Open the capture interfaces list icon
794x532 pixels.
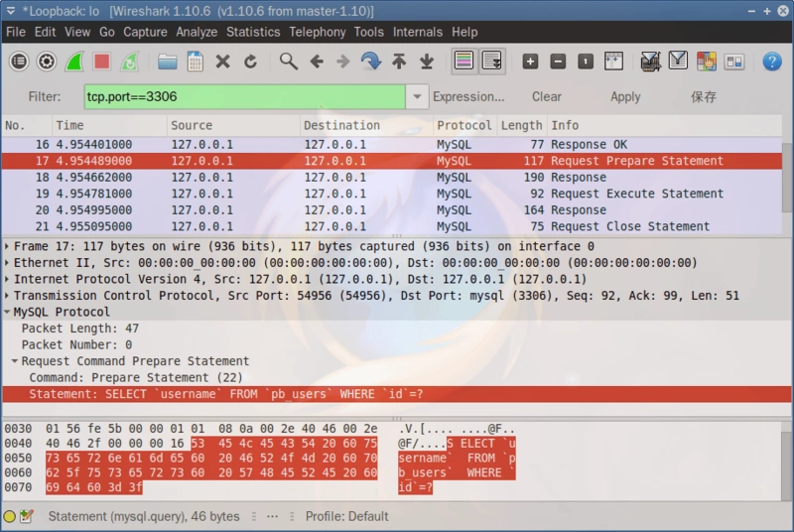(x=19, y=62)
